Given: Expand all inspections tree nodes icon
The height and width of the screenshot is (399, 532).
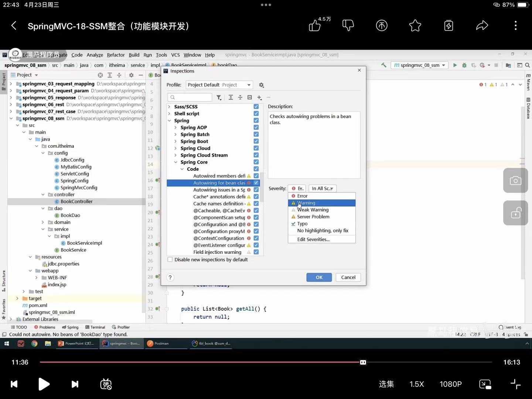Looking at the screenshot, I should (x=231, y=98).
